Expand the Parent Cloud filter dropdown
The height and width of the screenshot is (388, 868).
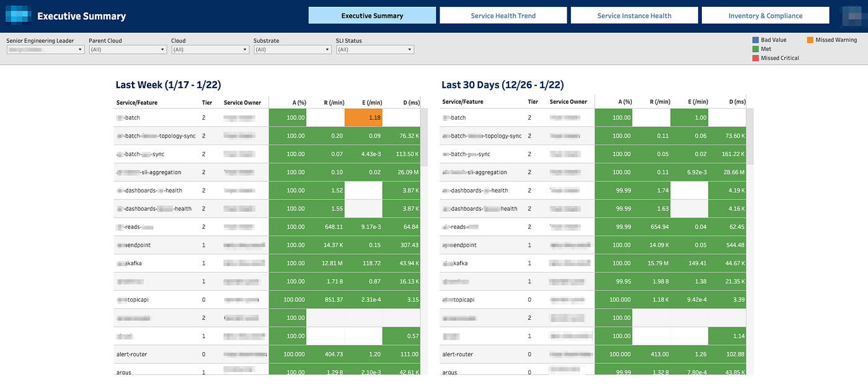(128, 50)
